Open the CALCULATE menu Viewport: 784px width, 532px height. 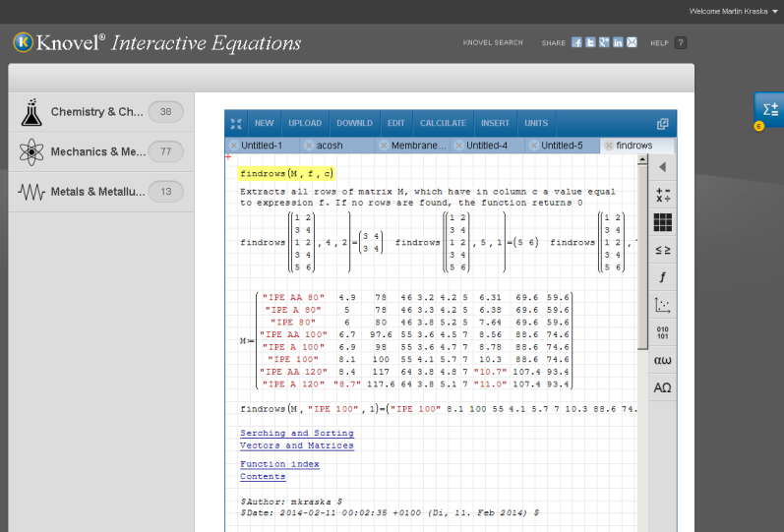pos(443,124)
